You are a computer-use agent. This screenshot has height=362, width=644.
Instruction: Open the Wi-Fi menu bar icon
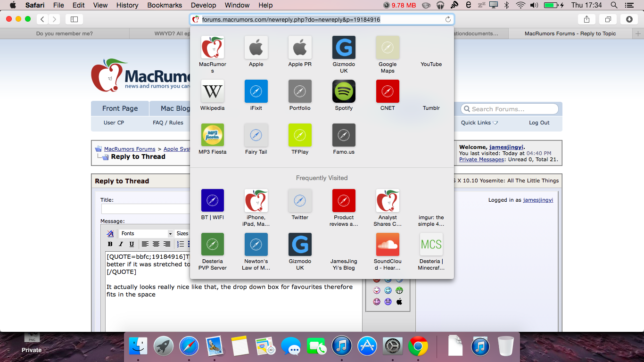tap(520, 5)
